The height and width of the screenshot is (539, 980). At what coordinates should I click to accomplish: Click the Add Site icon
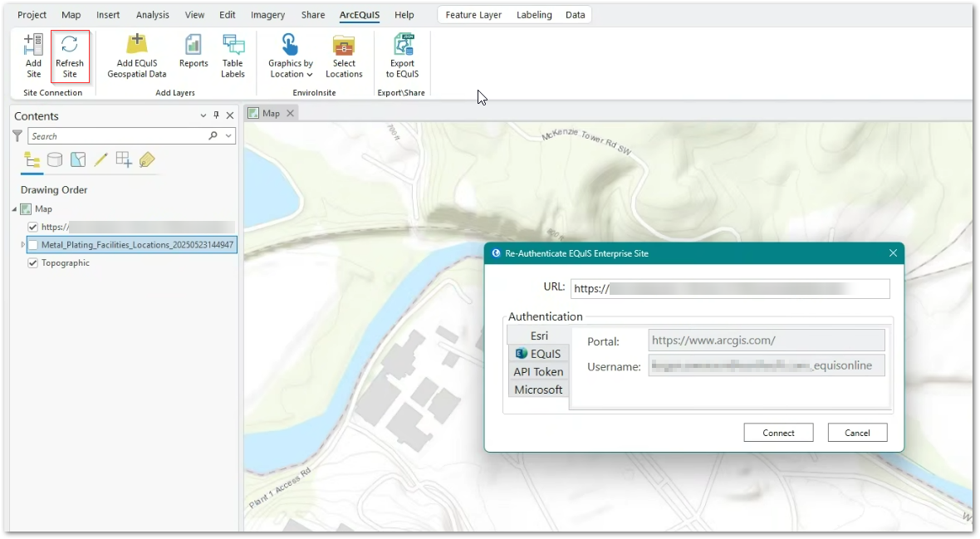tap(33, 56)
